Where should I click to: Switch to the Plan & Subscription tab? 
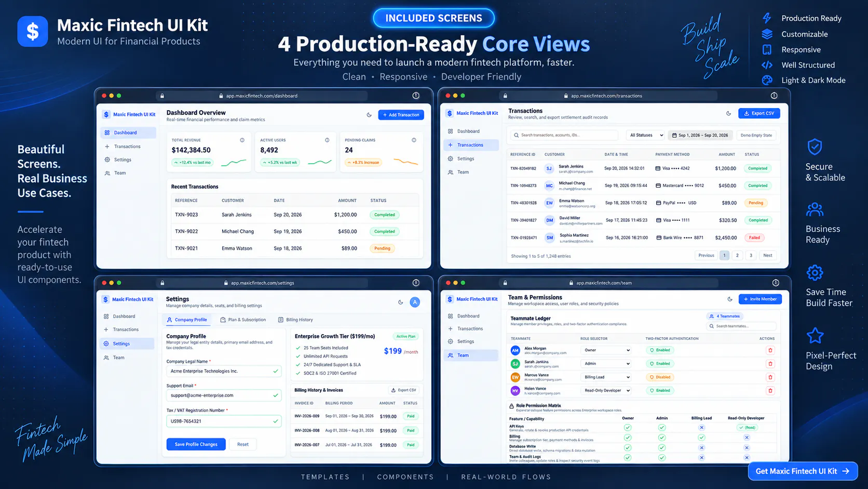coord(243,320)
